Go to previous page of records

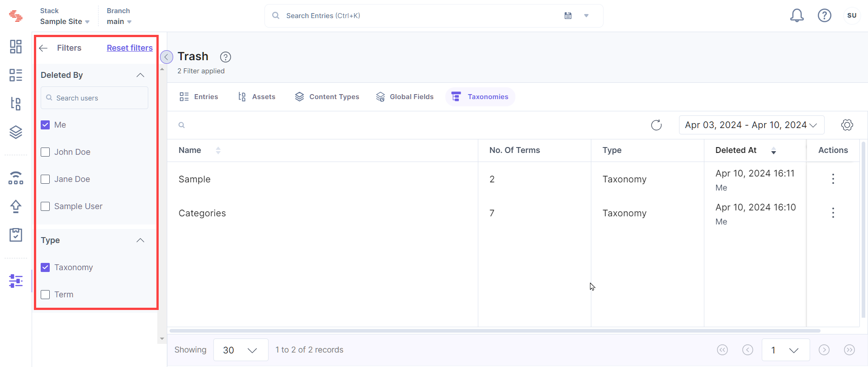(748, 350)
